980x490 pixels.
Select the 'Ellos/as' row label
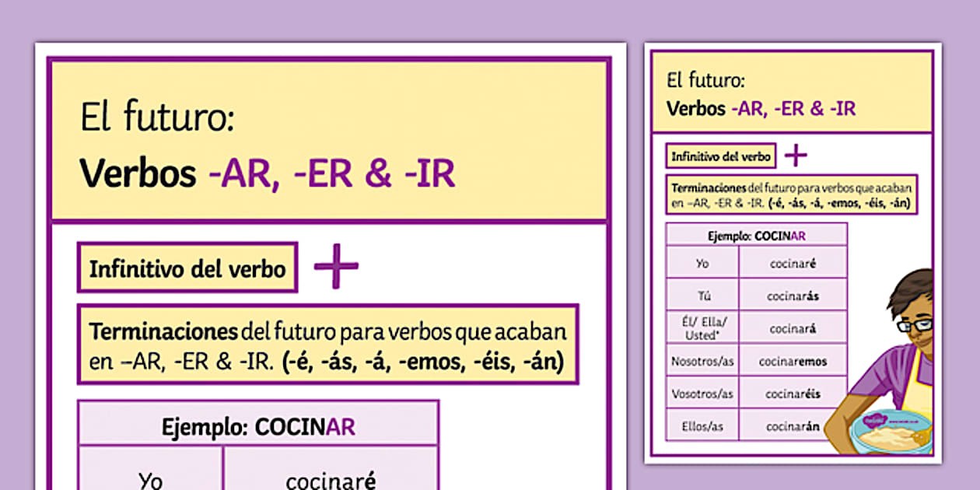[702, 425]
